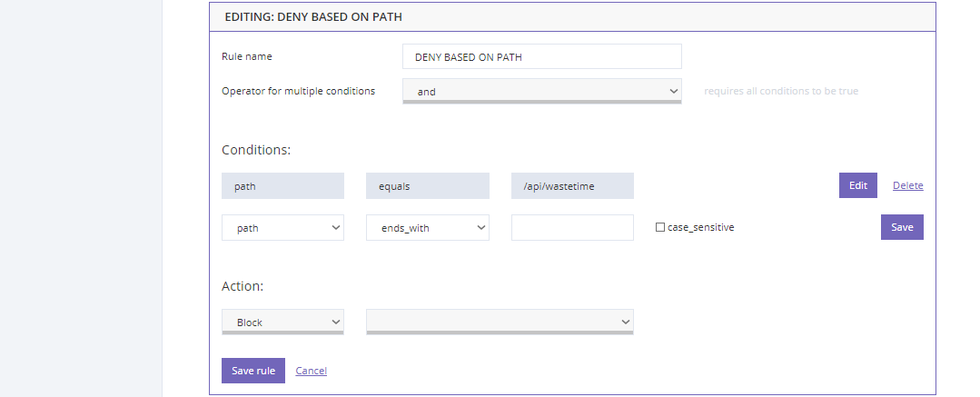The width and height of the screenshot is (980, 397).
Task: Save the new condition row
Action: tap(902, 228)
